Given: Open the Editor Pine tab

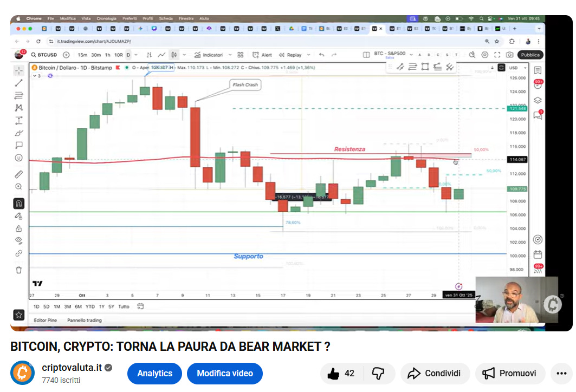Looking at the screenshot, I should [46, 320].
